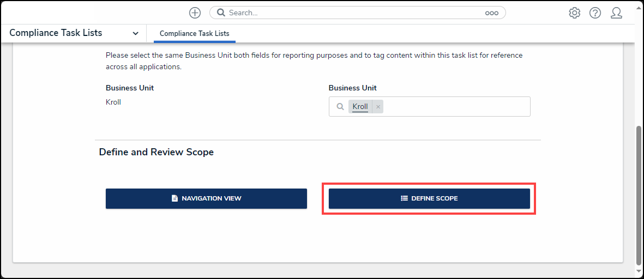Open advanced search via the three-dots icon
Screen dimensions: 644x279
coord(491,13)
